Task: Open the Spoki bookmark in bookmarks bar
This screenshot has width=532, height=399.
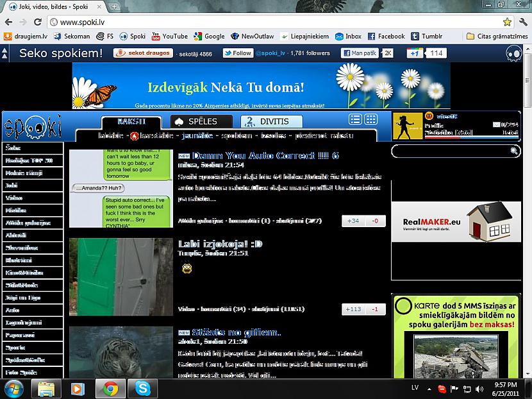Action: pos(133,36)
